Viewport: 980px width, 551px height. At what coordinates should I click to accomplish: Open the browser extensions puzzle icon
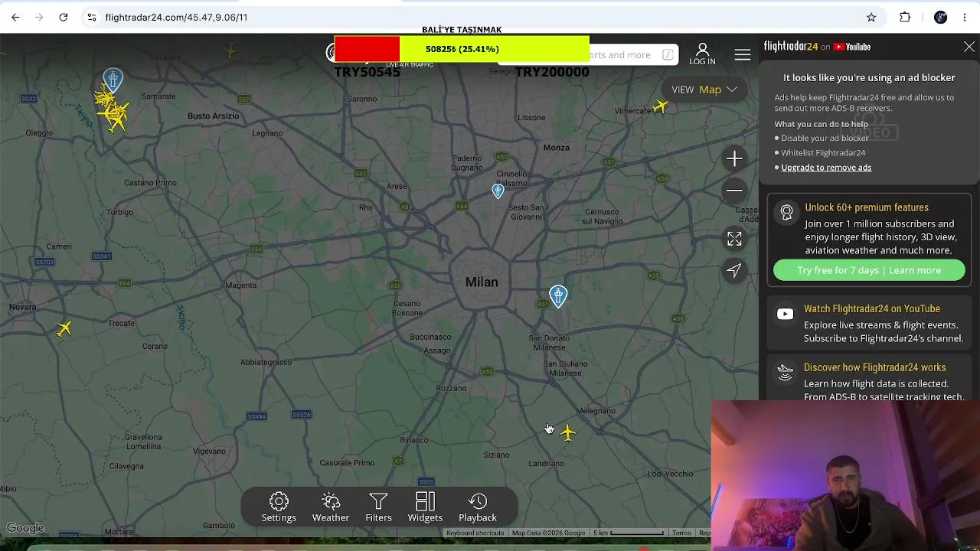coord(905,17)
